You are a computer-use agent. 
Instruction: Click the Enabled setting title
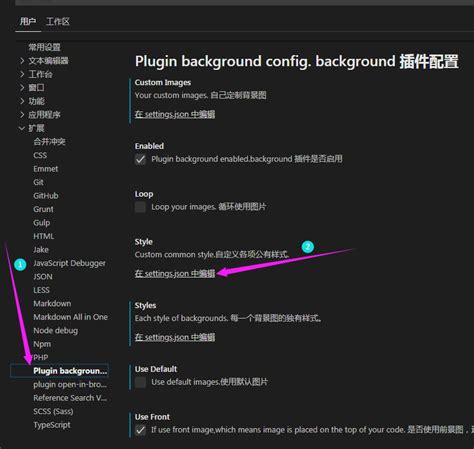(x=149, y=146)
